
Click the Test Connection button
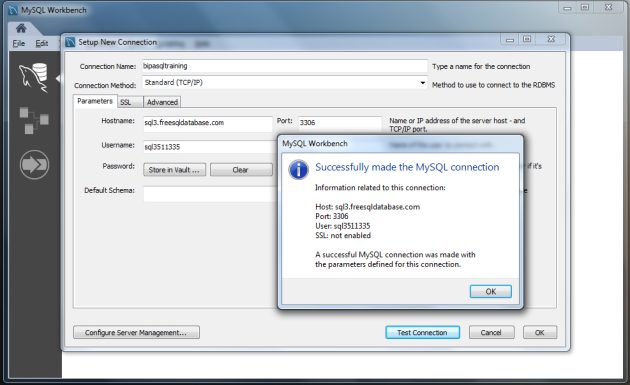422,332
